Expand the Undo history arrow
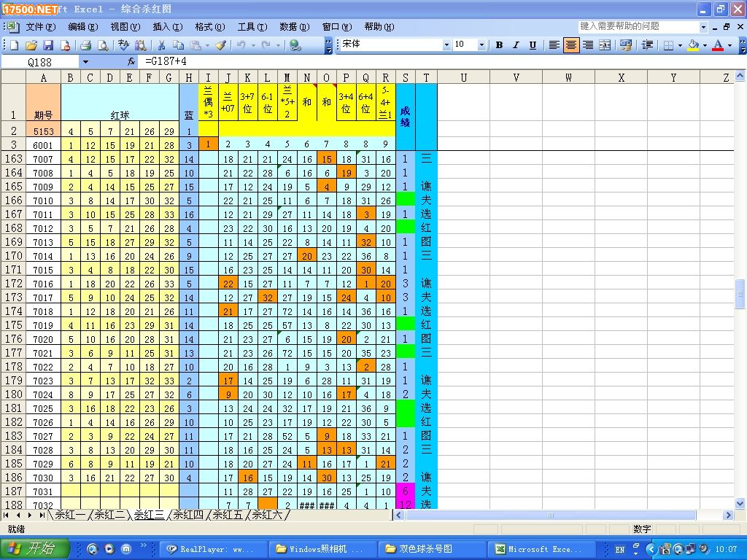 click(253, 45)
